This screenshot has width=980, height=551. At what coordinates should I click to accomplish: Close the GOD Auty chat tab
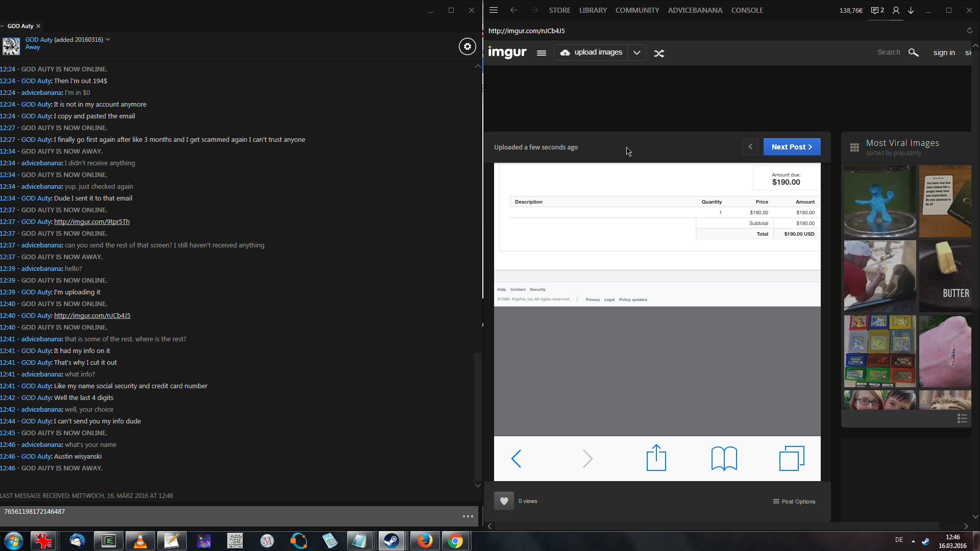38,26
